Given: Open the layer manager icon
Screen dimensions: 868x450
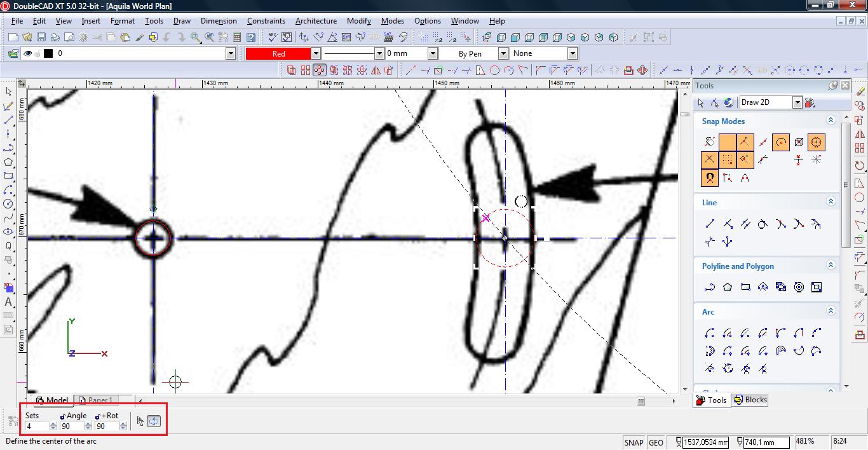Looking at the screenshot, I should tap(13, 54).
